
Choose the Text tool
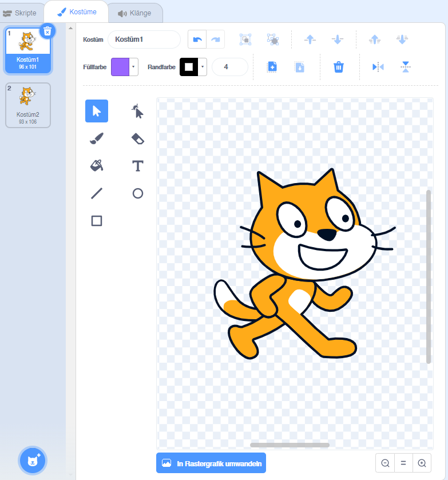(x=137, y=166)
